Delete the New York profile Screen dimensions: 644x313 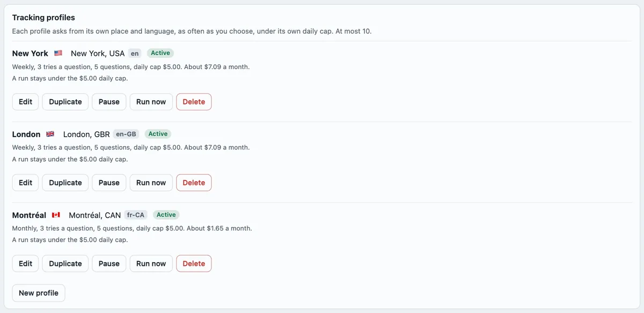(194, 102)
